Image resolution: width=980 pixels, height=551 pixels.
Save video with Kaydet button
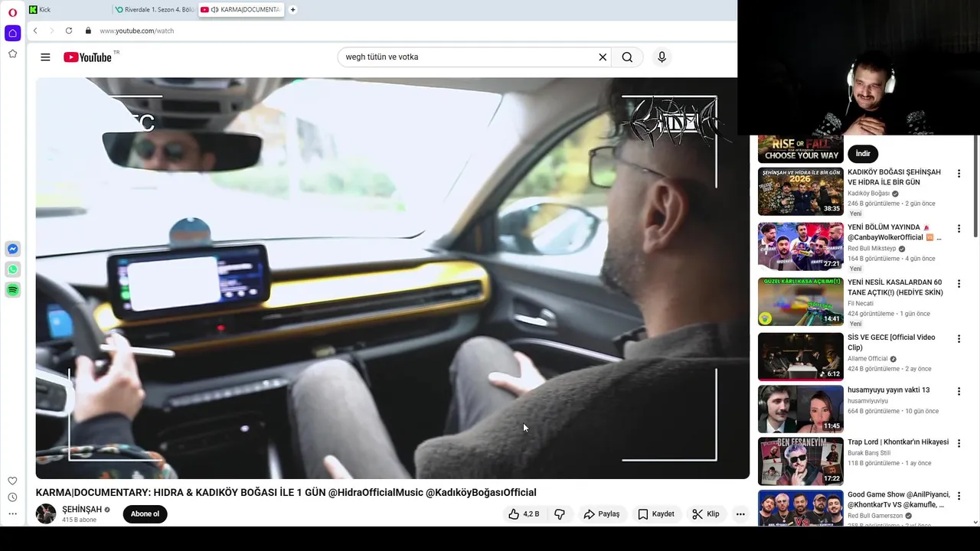(656, 514)
